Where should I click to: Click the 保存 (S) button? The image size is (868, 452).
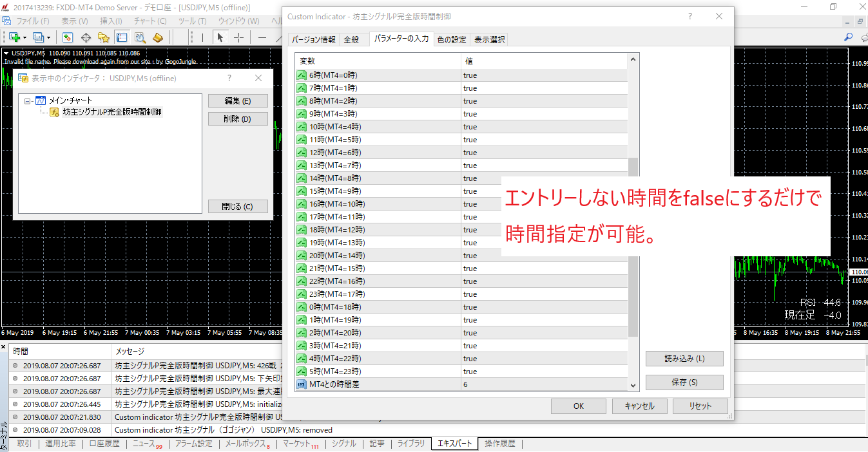(x=684, y=382)
